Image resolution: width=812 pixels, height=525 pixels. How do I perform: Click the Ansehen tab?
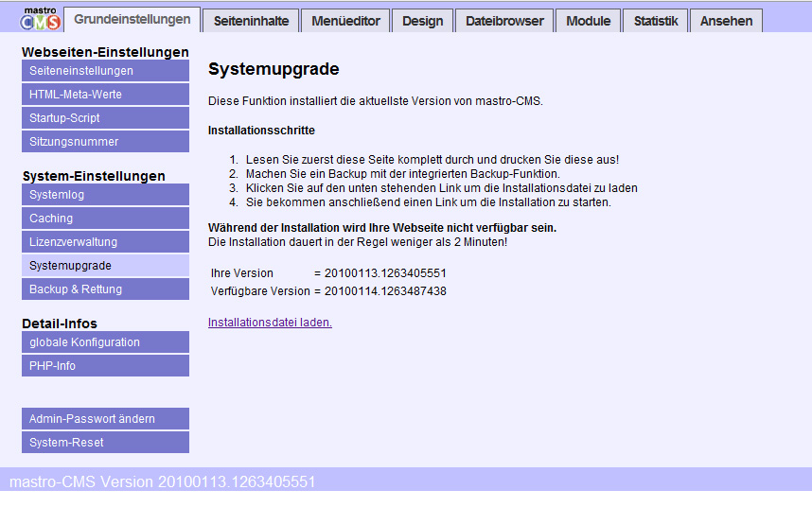coord(726,21)
